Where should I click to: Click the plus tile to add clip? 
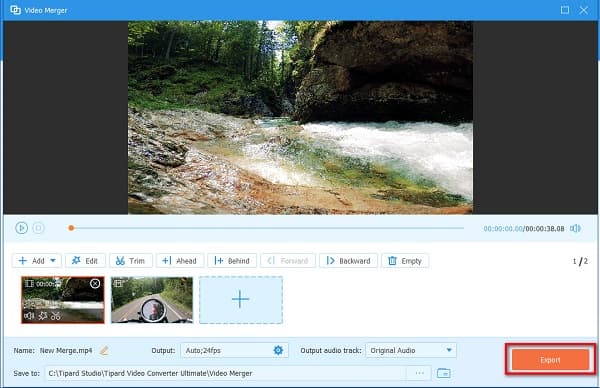click(x=241, y=300)
